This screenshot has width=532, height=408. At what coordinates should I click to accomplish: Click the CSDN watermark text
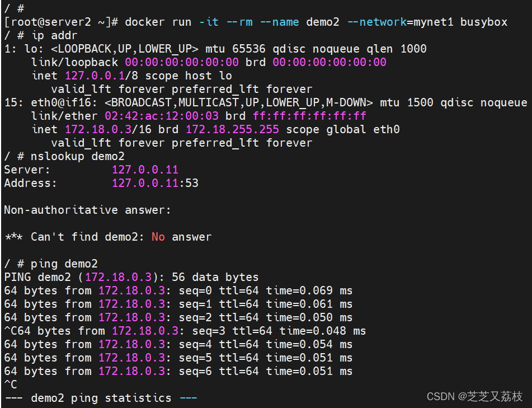pyautogui.click(x=474, y=396)
